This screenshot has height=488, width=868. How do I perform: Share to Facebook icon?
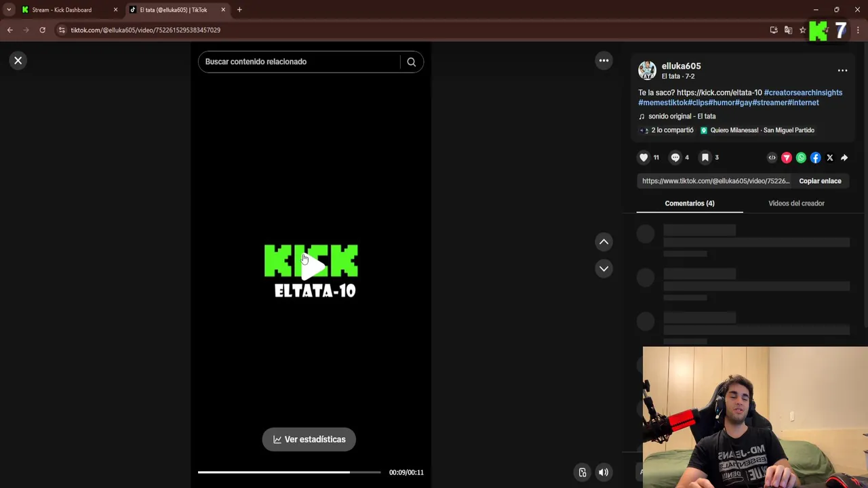pos(815,158)
